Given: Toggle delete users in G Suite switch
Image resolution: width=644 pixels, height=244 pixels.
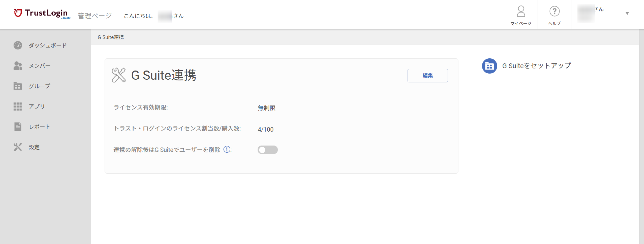Looking at the screenshot, I should point(267,150).
